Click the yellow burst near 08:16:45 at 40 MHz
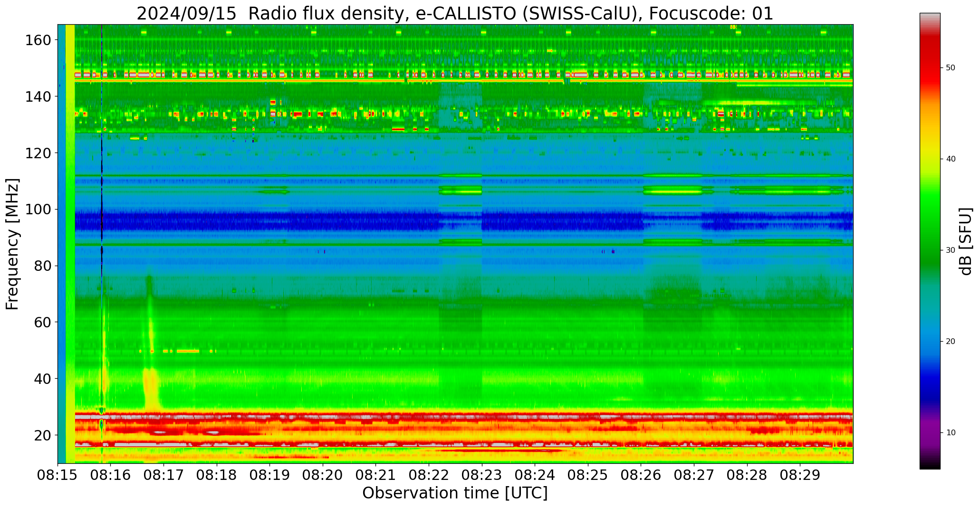 pos(151,387)
